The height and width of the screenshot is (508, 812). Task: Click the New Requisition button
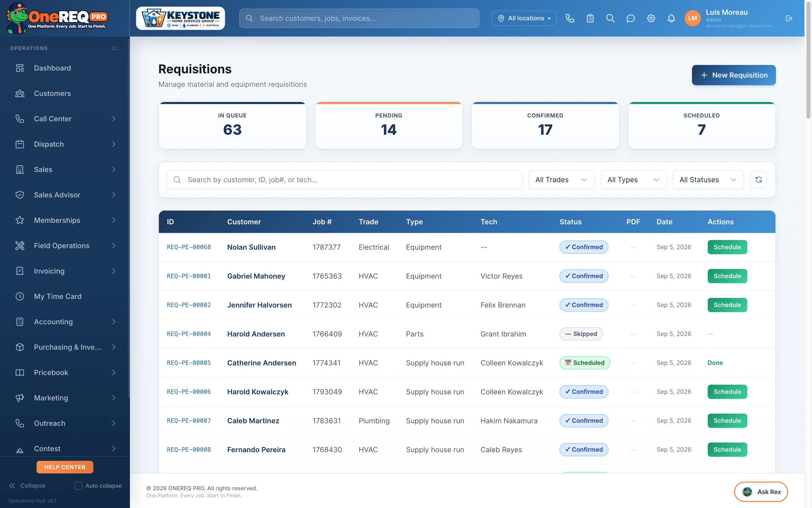click(734, 75)
